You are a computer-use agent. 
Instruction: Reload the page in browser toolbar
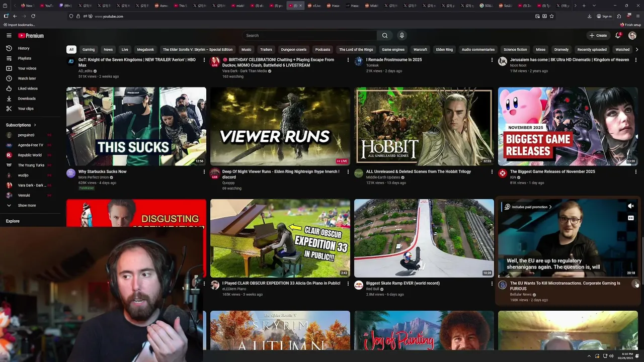click(x=33, y=16)
